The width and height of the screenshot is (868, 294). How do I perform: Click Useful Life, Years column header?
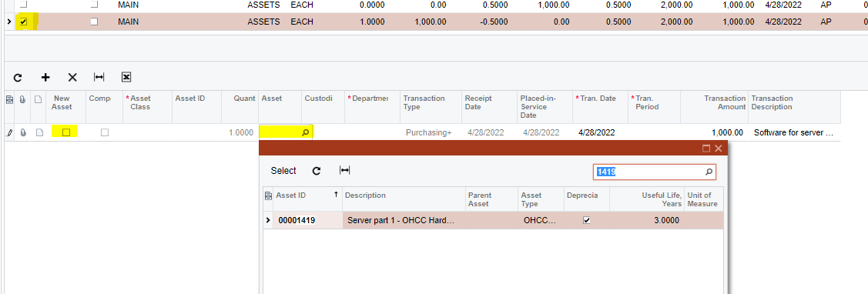click(646, 199)
